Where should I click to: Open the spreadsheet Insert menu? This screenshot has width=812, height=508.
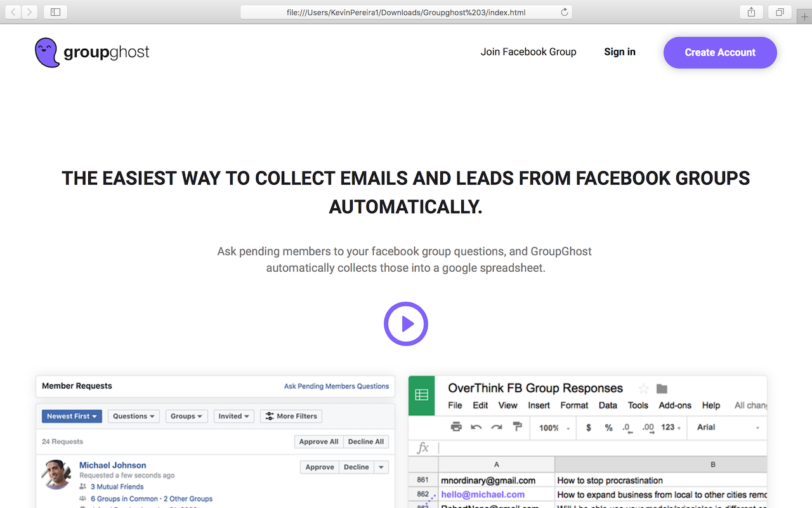click(x=539, y=405)
